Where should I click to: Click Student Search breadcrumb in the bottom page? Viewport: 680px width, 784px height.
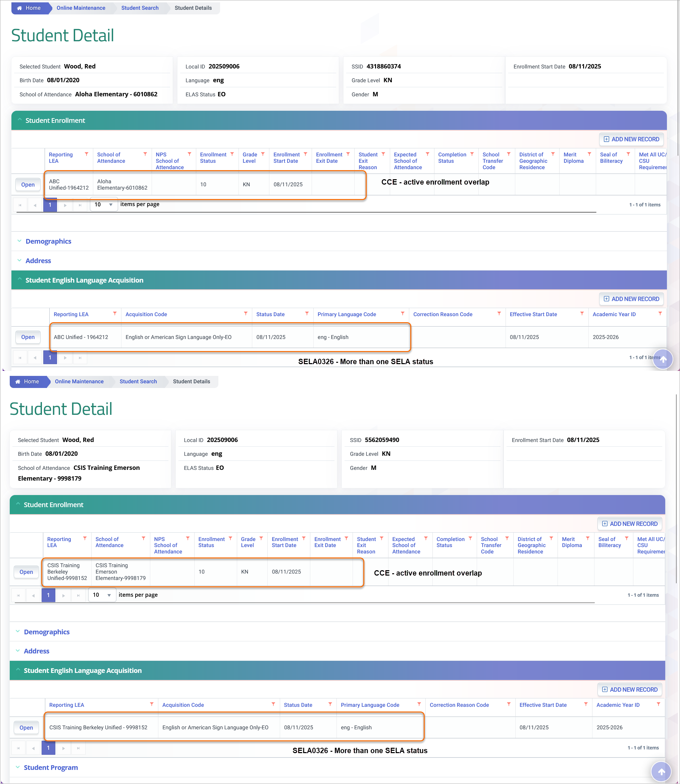(138, 382)
